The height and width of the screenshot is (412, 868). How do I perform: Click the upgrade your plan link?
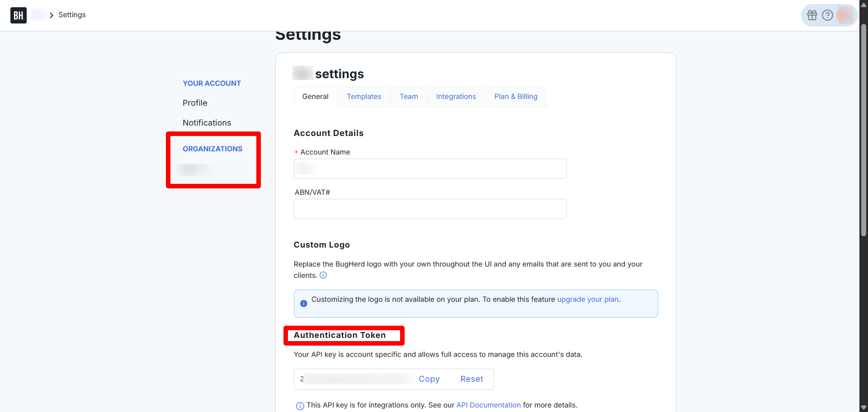tap(588, 300)
